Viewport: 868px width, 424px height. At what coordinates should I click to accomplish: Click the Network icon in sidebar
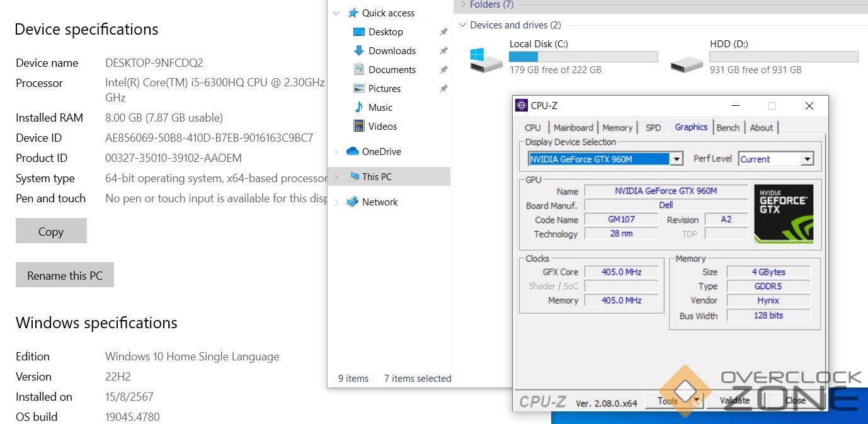pos(352,202)
